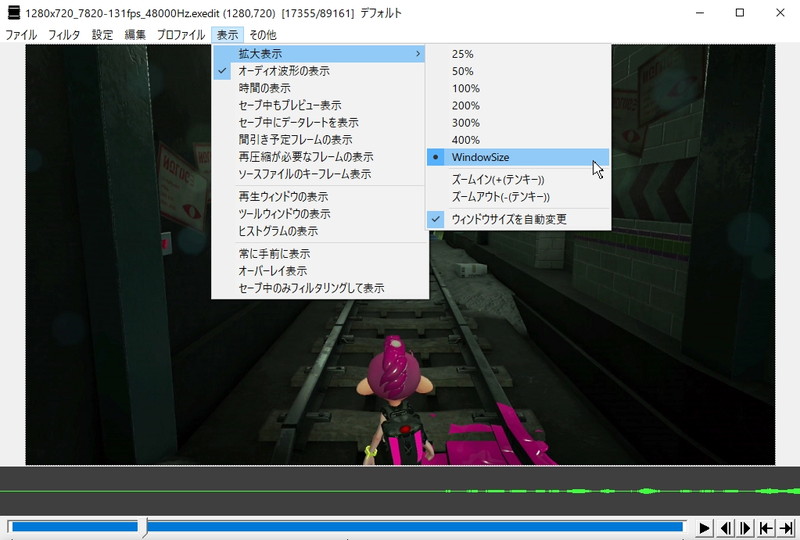Image resolution: width=800 pixels, height=540 pixels.
Task: Click the green audio waveform display
Action: coord(400,491)
